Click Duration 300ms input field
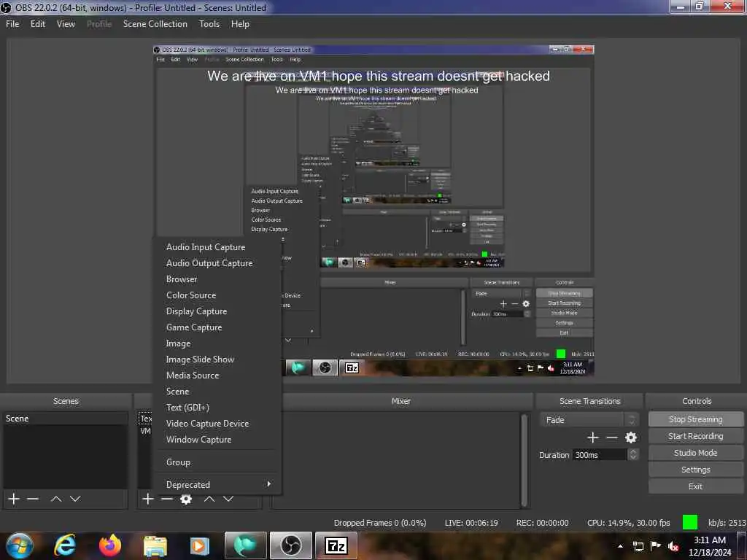This screenshot has height=560, width=747. point(600,455)
